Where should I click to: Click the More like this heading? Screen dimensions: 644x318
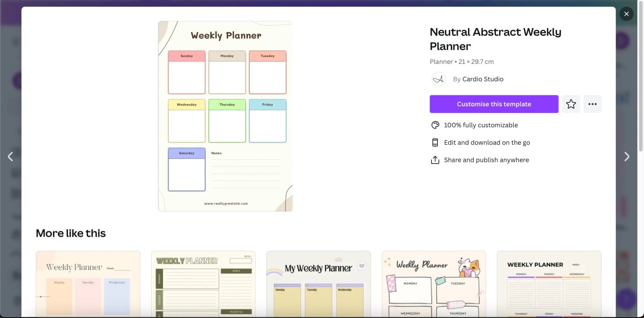(x=71, y=233)
